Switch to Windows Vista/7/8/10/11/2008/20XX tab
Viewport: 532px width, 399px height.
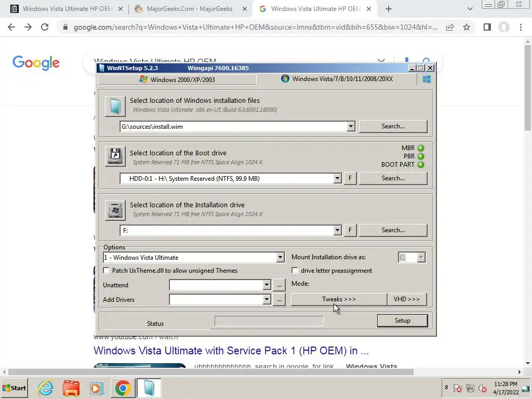(337, 79)
